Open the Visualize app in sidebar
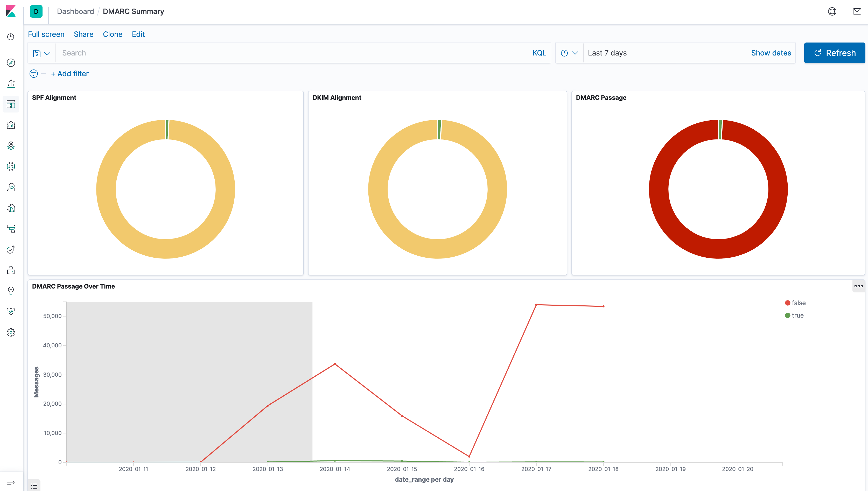The height and width of the screenshot is (491, 868). click(11, 83)
